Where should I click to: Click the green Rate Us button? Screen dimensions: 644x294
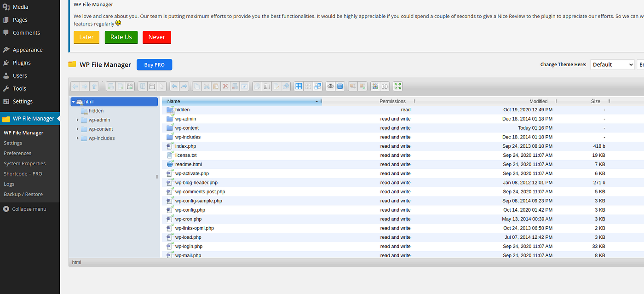point(121,37)
